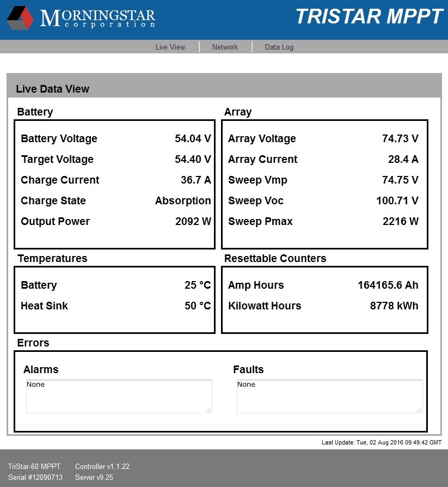Click the Morningstar Corporation logo
The height and width of the screenshot is (487, 448).
pos(81,18)
